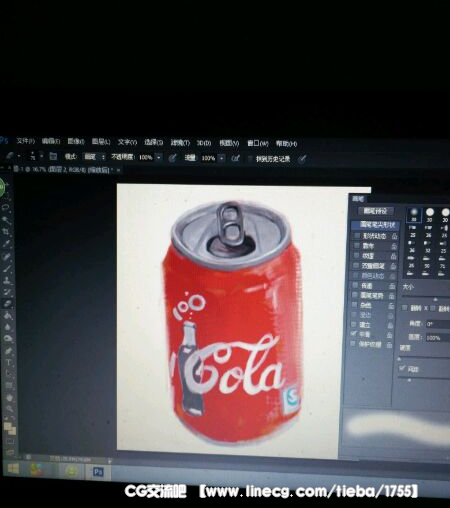This screenshot has width=450, height=508.
Task: Select the Lasso tool
Action: point(6,208)
